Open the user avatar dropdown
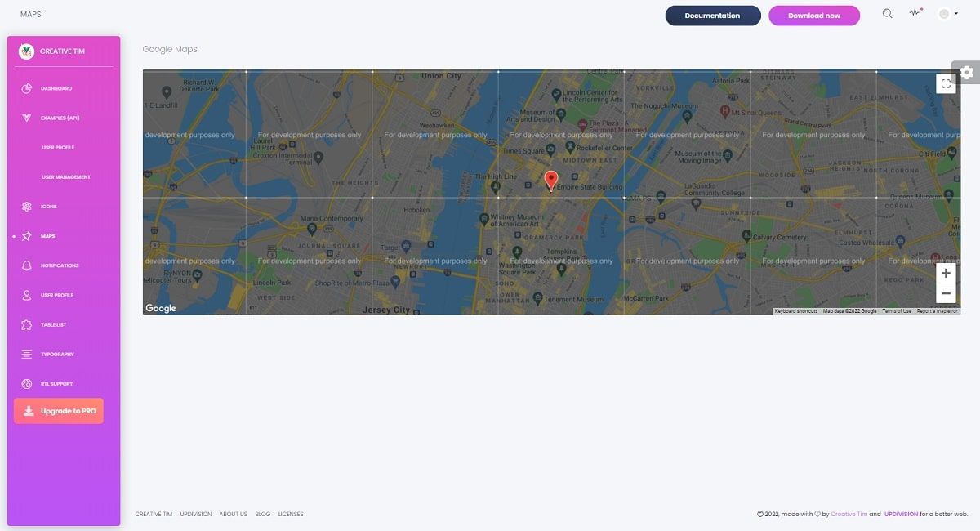Screen dimensions: 980x531 [947, 14]
